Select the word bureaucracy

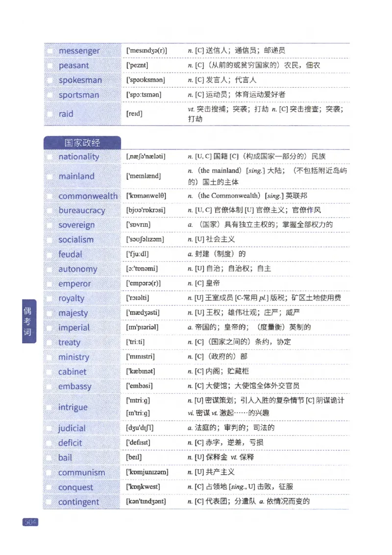pos(80,210)
